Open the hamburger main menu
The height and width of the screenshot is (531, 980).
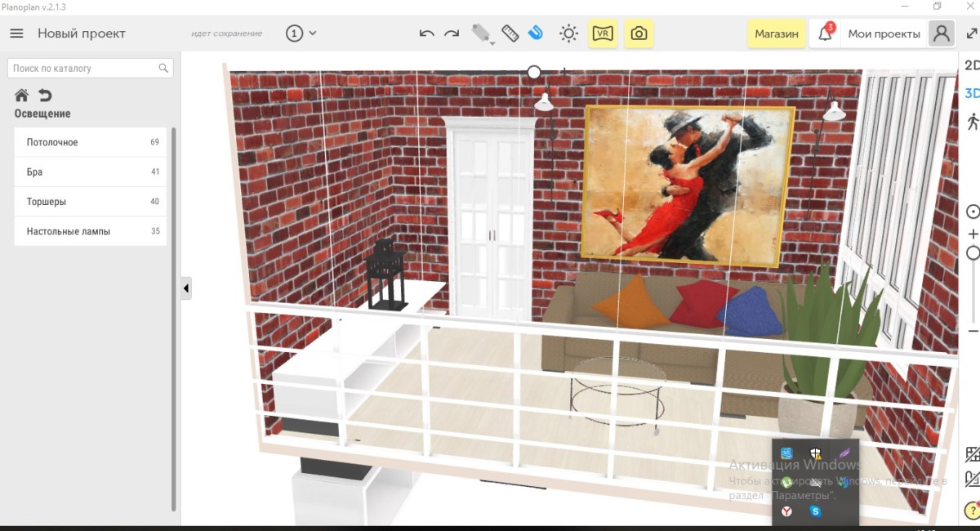(16, 33)
